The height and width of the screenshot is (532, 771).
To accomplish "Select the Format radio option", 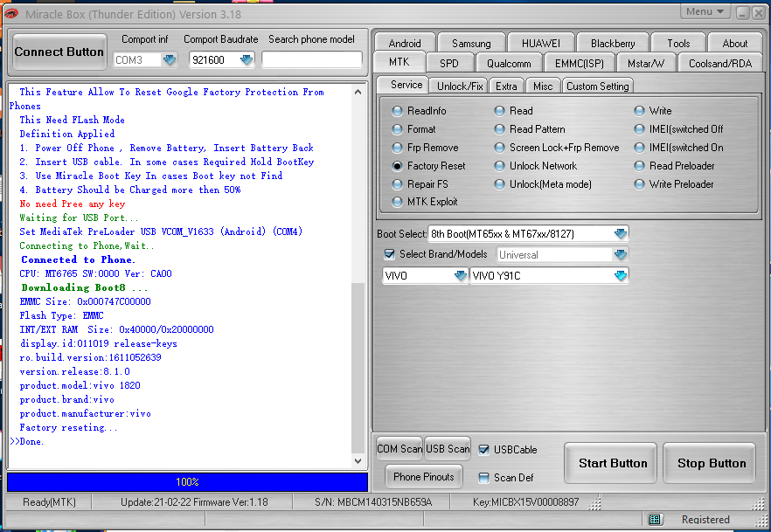I will click(x=397, y=129).
